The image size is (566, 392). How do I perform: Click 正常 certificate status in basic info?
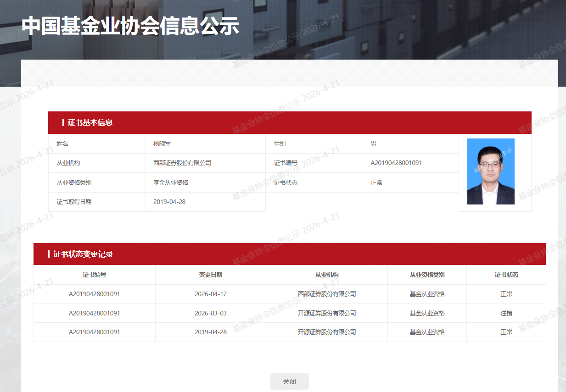[x=376, y=182]
